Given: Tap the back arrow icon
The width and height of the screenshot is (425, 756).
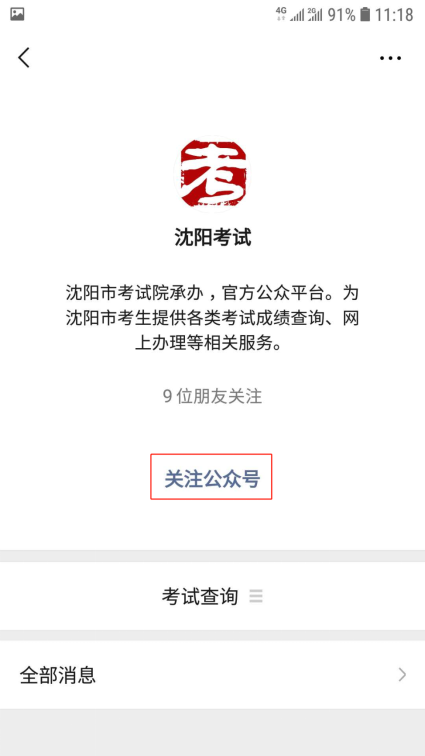Looking at the screenshot, I should point(24,57).
